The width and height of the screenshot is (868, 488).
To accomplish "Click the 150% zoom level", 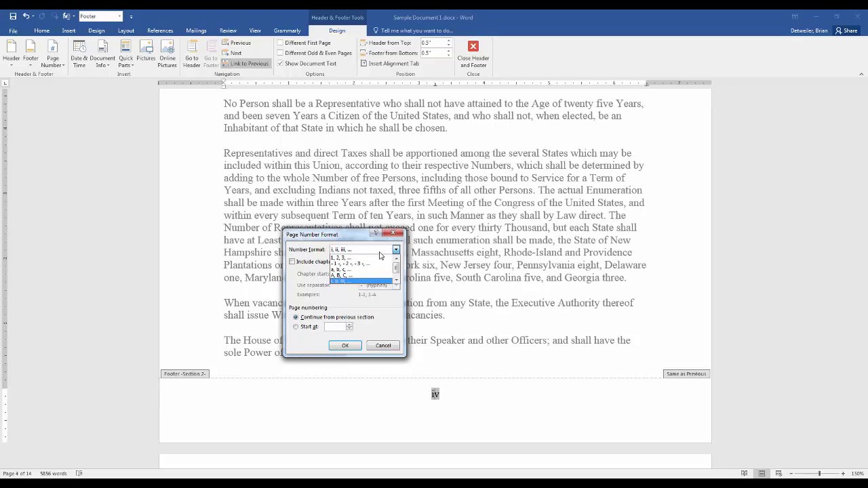I will click(x=857, y=473).
